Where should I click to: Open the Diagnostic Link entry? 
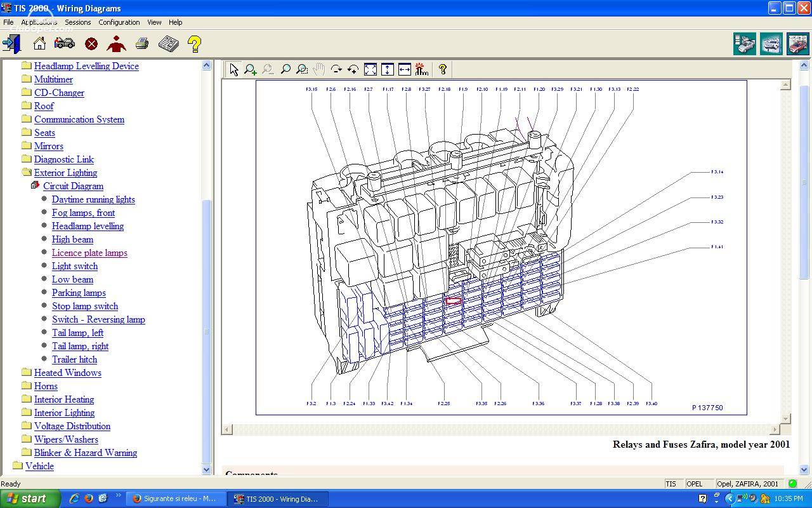point(64,159)
